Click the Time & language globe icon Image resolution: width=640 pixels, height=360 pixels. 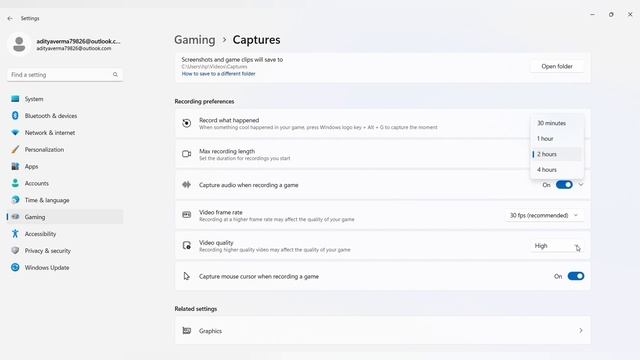point(15,200)
